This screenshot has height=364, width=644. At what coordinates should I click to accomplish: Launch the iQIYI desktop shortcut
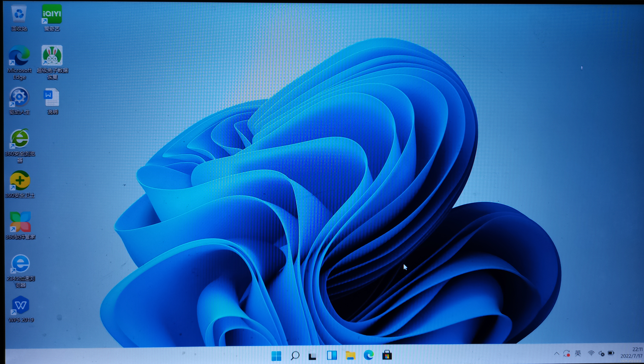(x=52, y=14)
